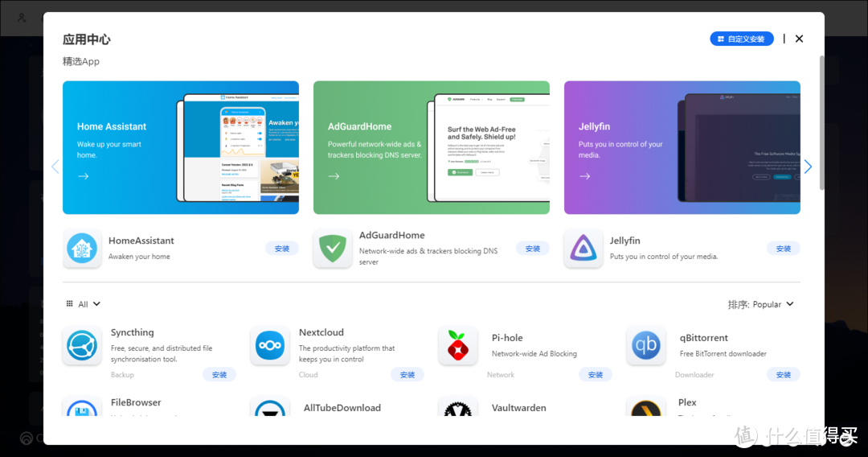Viewport: 868px width, 457px height.
Task: Click the FileBrowser app icon
Action: click(82, 407)
